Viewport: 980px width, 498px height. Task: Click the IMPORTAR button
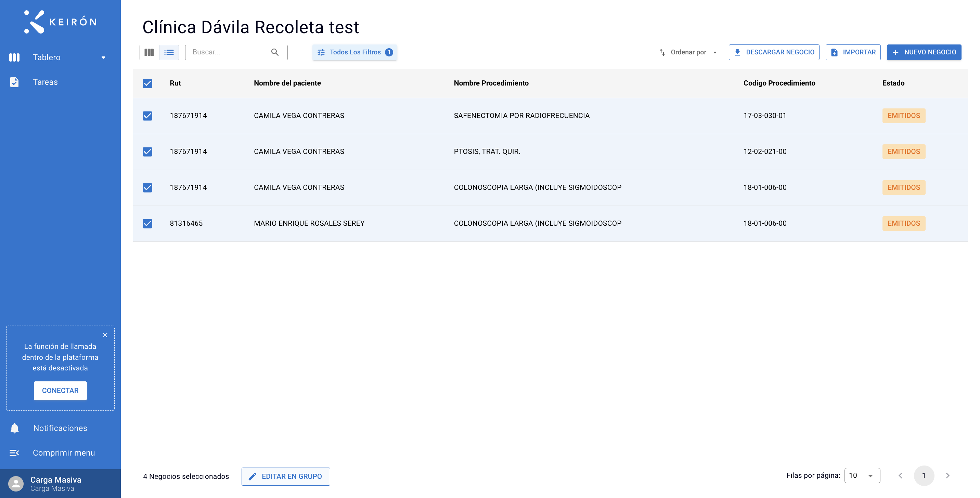point(853,52)
